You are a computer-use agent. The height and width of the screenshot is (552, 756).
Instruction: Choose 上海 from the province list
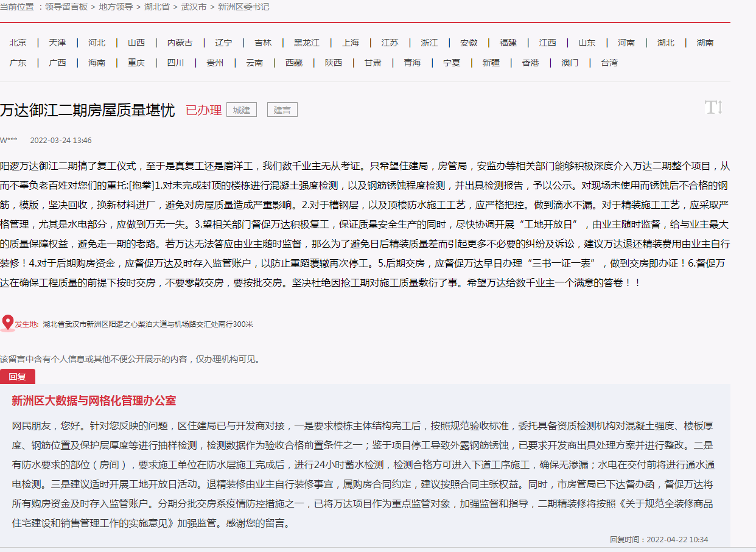pyautogui.click(x=351, y=43)
